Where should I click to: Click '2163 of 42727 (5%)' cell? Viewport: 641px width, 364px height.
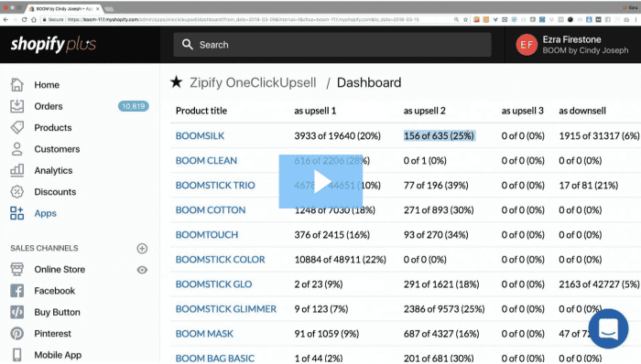(x=599, y=284)
